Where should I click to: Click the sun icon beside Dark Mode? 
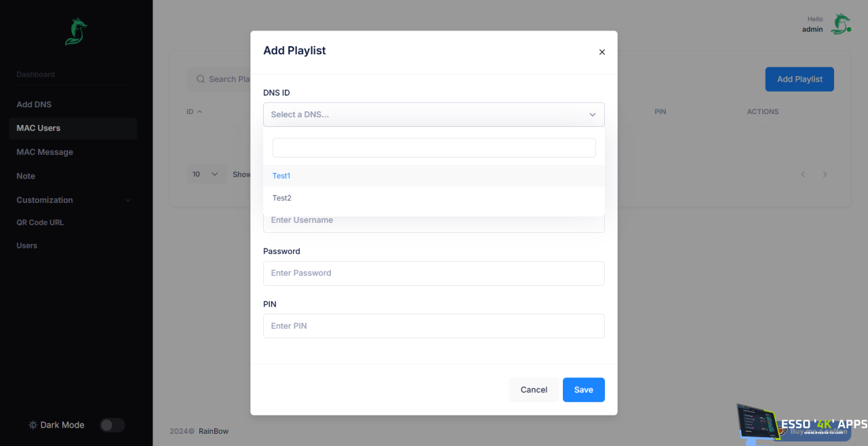click(33, 425)
